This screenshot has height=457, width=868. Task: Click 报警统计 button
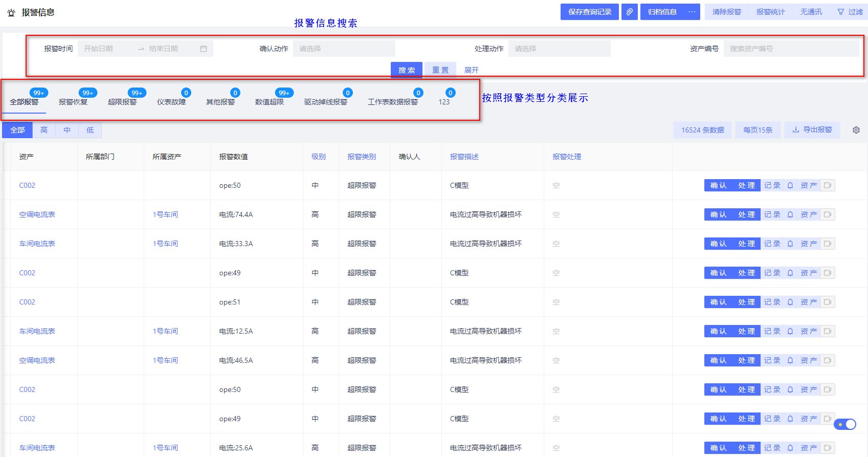click(771, 12)
